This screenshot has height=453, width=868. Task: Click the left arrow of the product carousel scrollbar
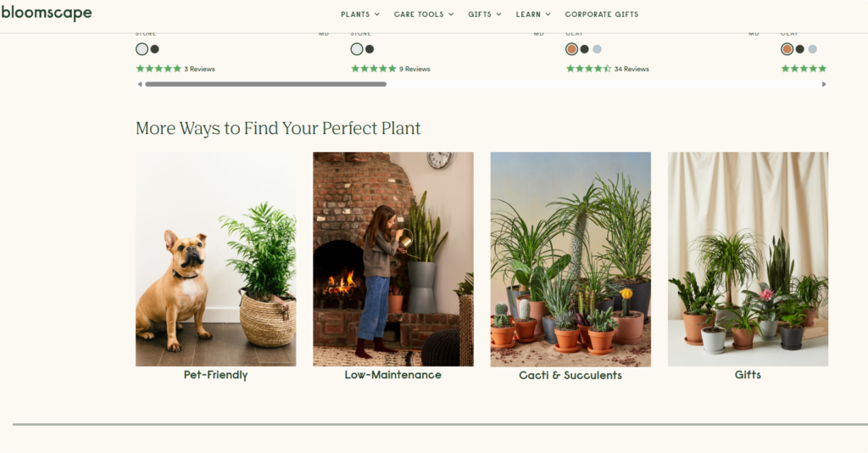(x=140, y=84)
